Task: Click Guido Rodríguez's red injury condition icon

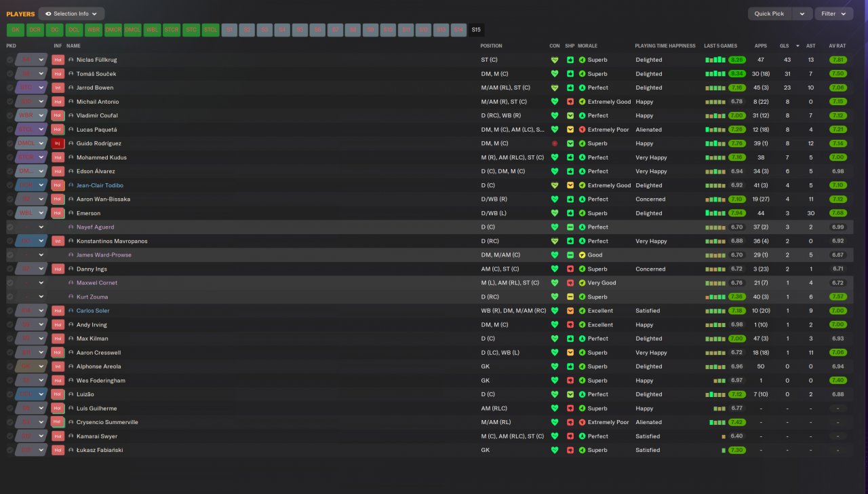Action: click(555, 143)
